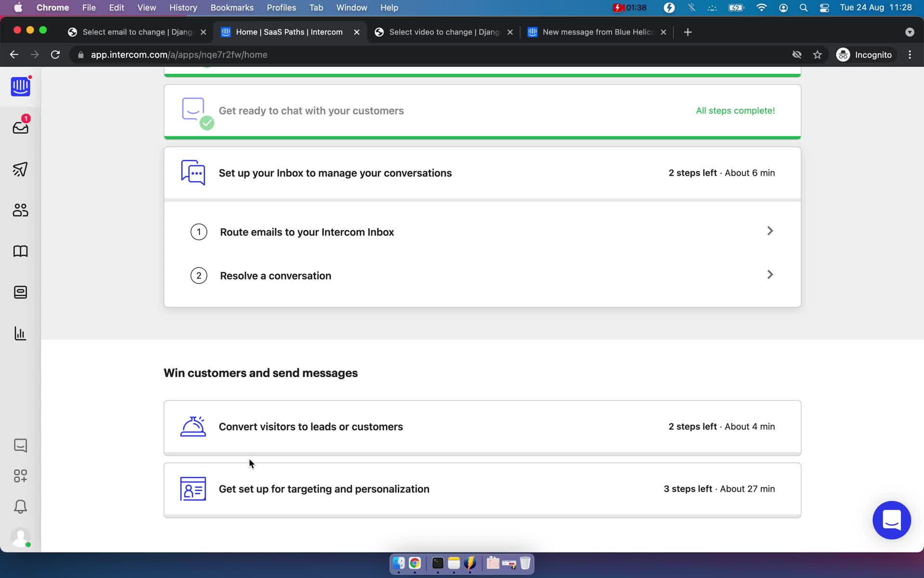The width and height of the screenshot is (924, 578).
Task: Click 'All steps complete!' status link
Action: tap(736, 110)
